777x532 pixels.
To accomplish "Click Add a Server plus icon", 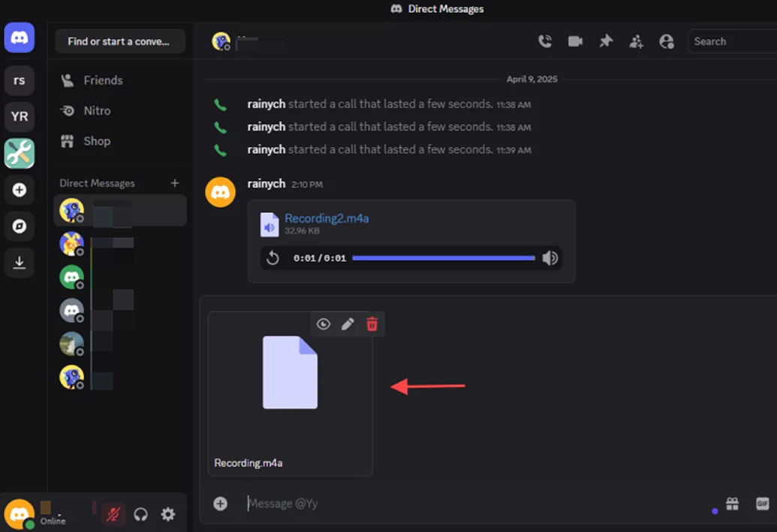I will (20, 190).
